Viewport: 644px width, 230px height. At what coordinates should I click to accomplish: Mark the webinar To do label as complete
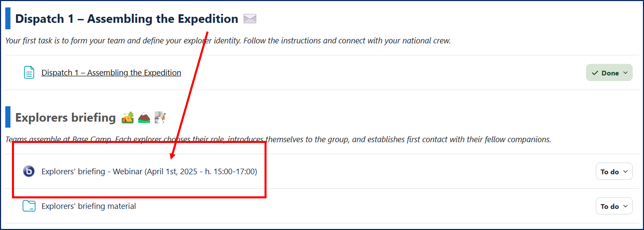coord(610,172)
